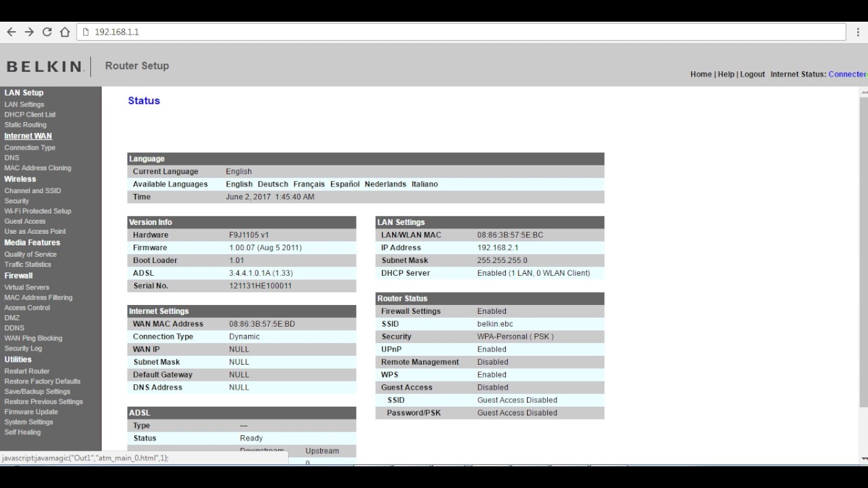Click the page vertical scrollbar
Image resolution: width=868 pixels, height=488 pixels.
point(863,252)
